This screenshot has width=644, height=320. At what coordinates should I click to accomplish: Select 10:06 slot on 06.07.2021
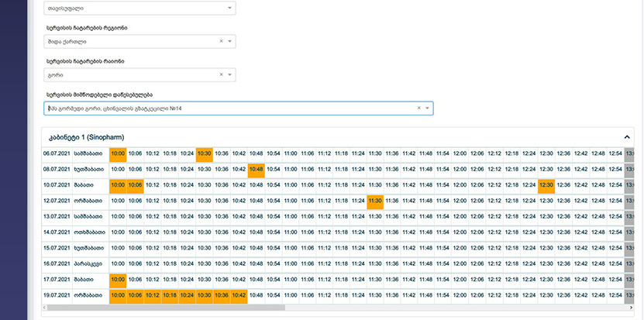pyautogui.click(x=135, y=153)
